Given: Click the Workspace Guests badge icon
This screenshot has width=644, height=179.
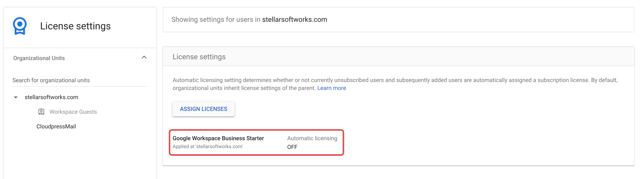Looking at the screenshot, I should (41, 112).
